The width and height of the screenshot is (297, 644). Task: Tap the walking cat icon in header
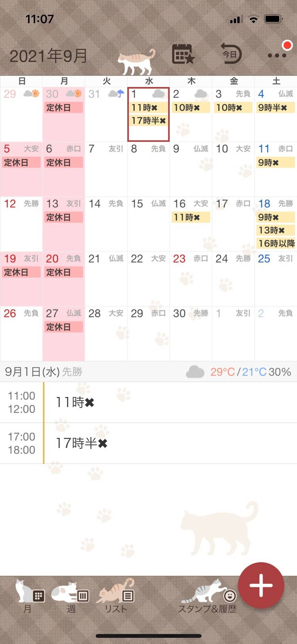[136, 62]
